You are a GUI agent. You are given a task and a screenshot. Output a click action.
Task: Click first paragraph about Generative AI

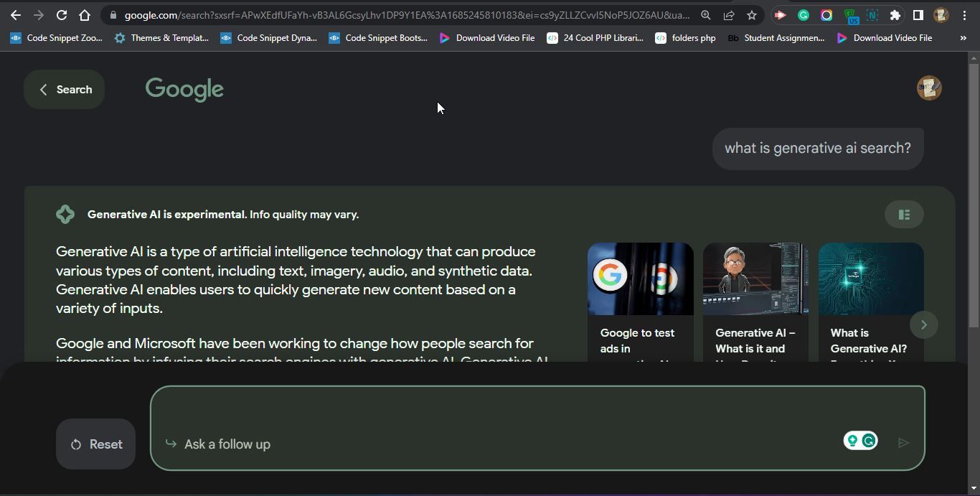tap(296, 280)
